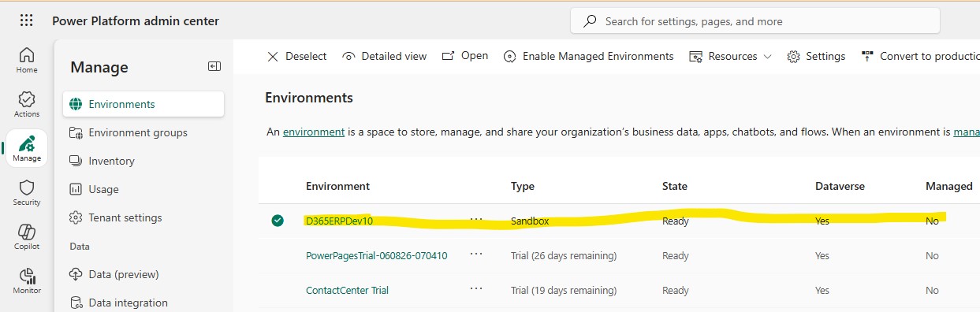The image size is (980, 312).
Task: Open ContactCenter Trial environment
Action: pos(347,290)
